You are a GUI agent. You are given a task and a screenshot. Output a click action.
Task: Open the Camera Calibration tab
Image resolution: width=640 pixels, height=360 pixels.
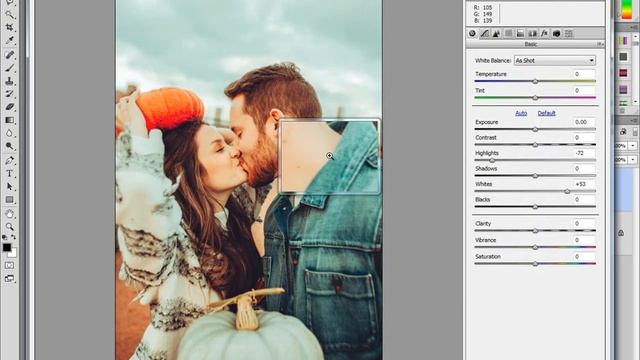tap(557, 33)
